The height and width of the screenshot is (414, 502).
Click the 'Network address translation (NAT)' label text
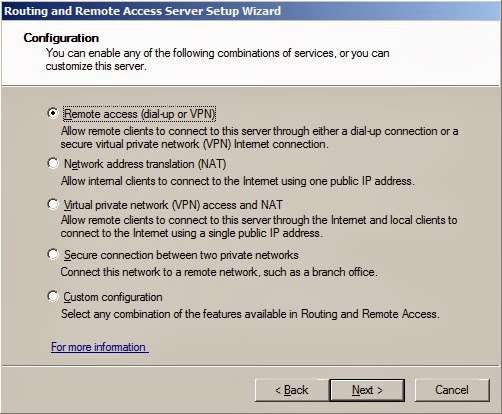pyautogui.click(x=145, y=164)
